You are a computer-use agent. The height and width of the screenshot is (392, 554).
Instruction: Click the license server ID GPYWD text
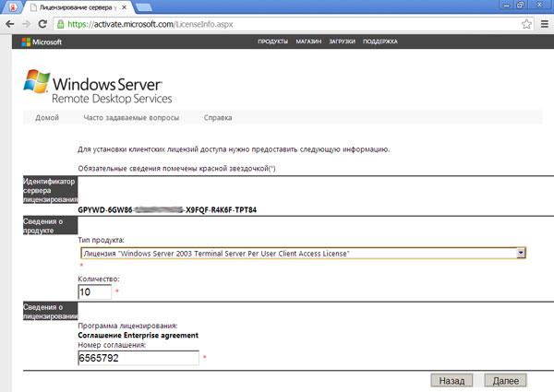167,210
